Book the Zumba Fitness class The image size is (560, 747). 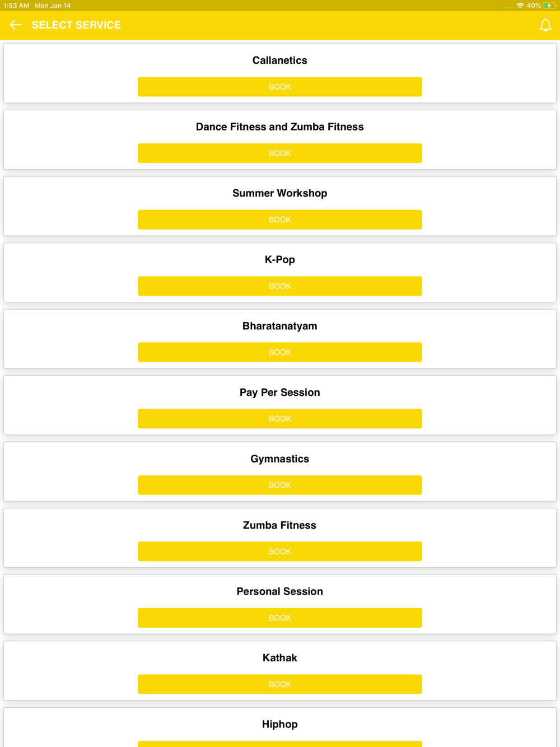280,552
